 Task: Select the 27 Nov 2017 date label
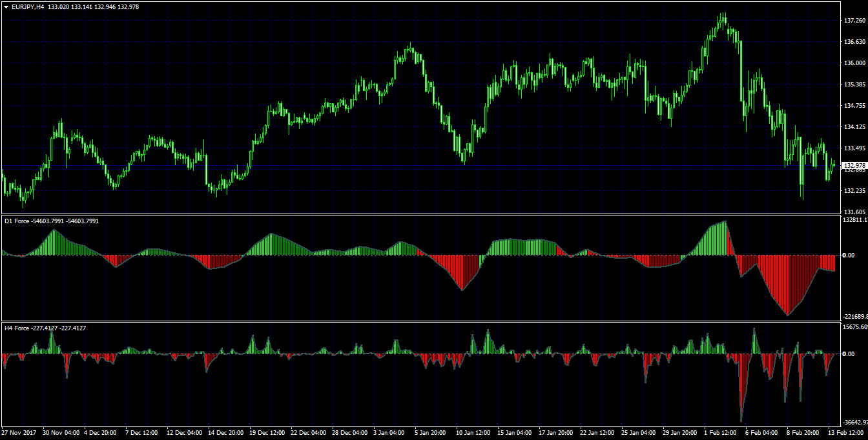(x=18, y=433)
